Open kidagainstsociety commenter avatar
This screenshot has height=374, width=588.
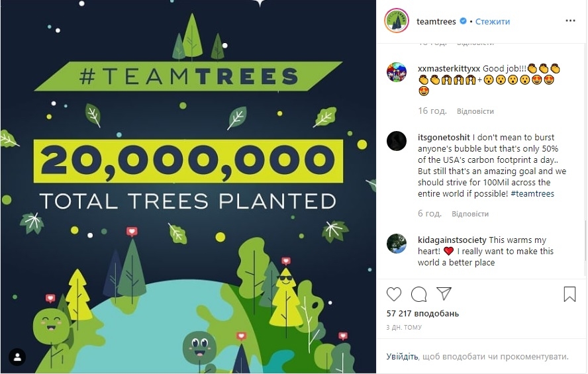(397, 244)
